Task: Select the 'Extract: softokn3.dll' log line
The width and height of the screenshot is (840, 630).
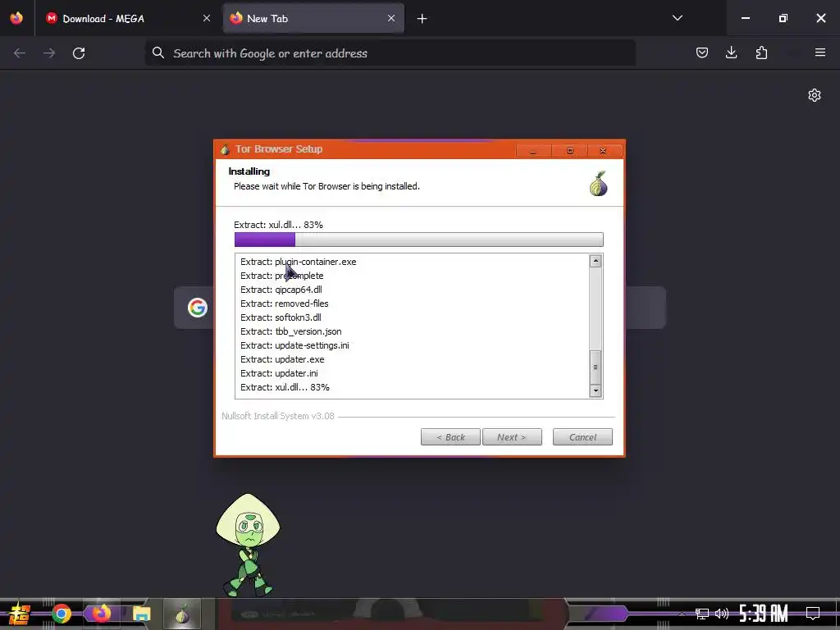Action: pyautogui.click(x=281, y=317)
